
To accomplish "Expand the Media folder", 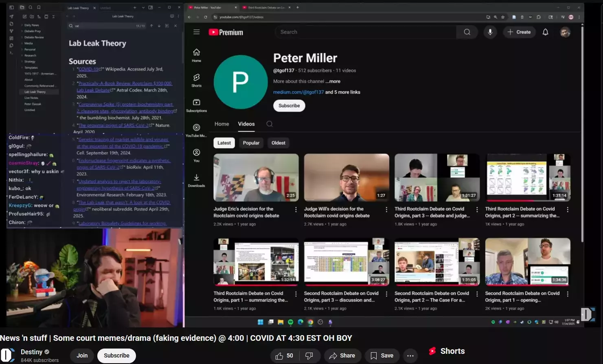I will 29,44.
